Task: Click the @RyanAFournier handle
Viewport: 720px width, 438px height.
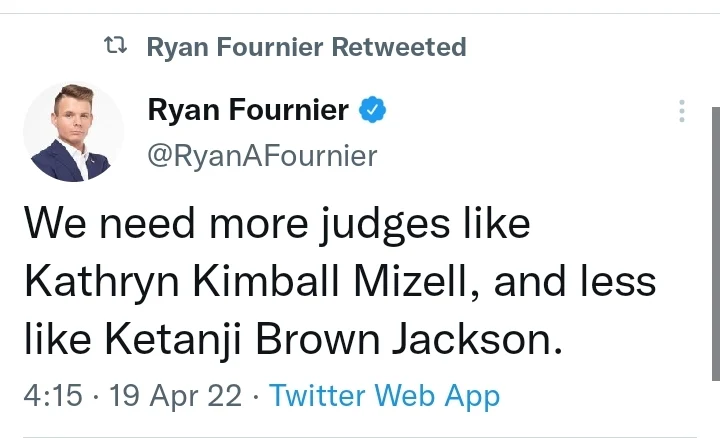Action: 263,155
